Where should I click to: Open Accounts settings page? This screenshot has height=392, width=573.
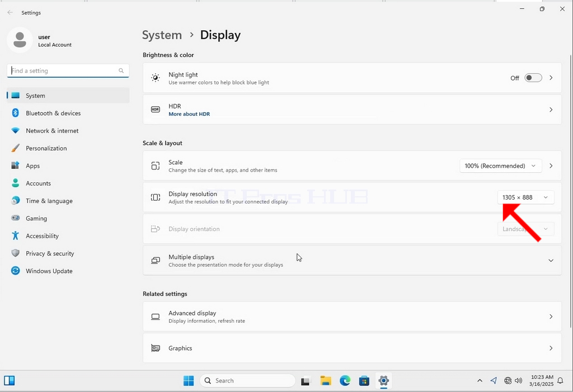68,183
